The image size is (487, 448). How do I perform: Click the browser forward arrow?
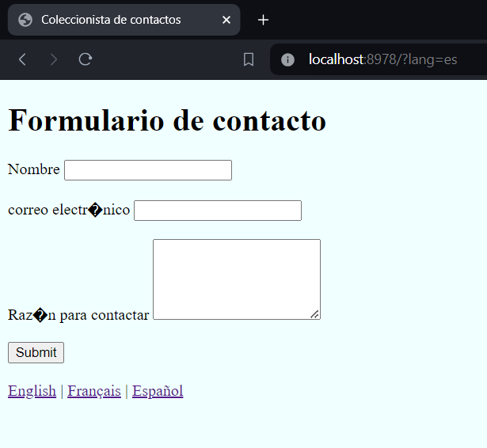54,59
